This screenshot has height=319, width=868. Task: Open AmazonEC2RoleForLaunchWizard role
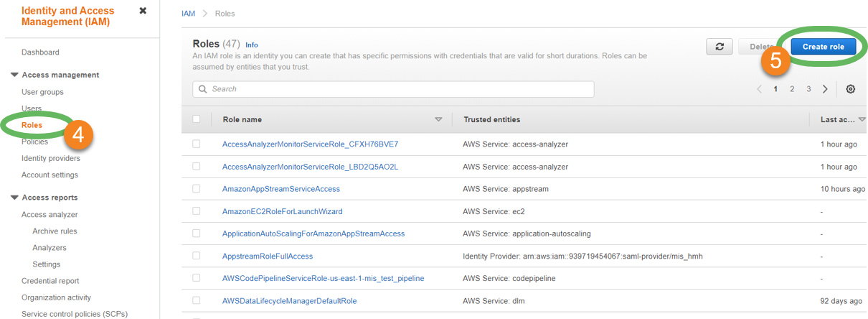coord(283,211)
